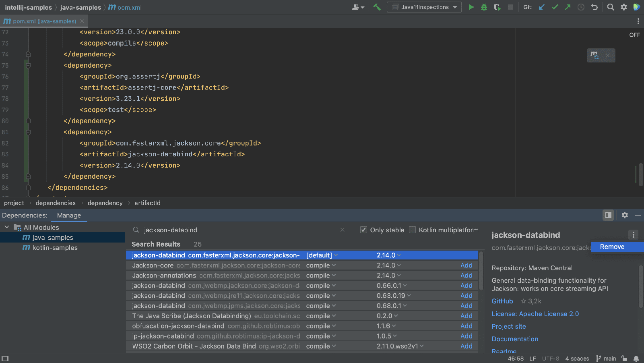The height and width of the screenshot is (363, 644).
Task: Dismiss the Maven reload floating popup
Action: tap(608, 56)
